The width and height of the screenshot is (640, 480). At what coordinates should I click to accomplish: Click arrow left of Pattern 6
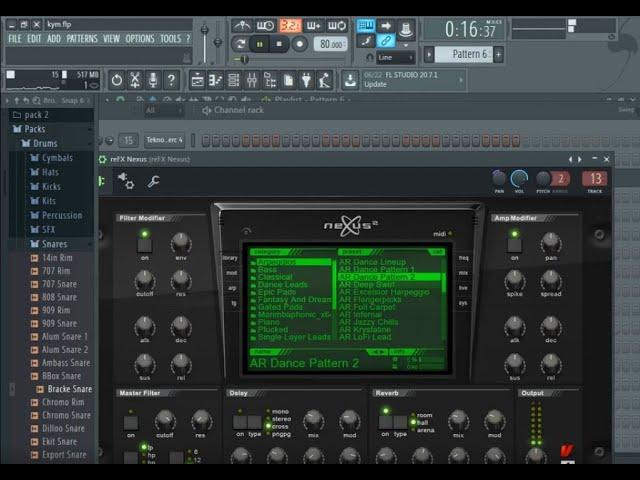pos(429,54)
